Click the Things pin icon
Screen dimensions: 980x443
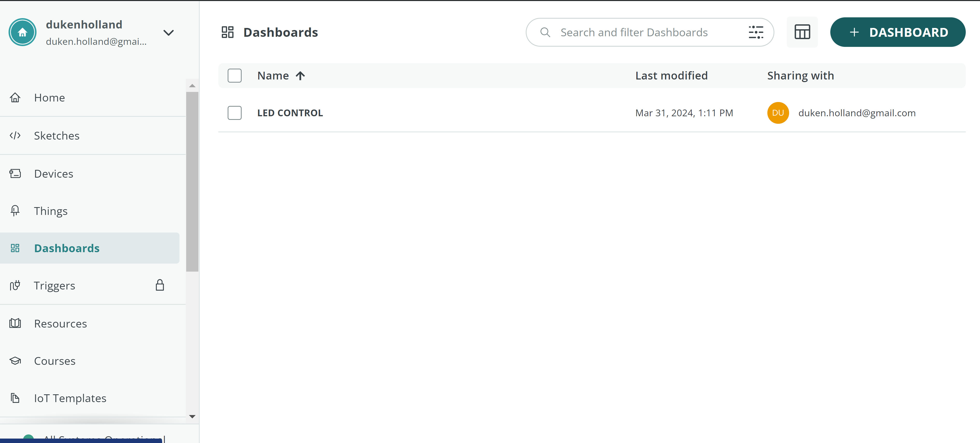tap(15, 211)
